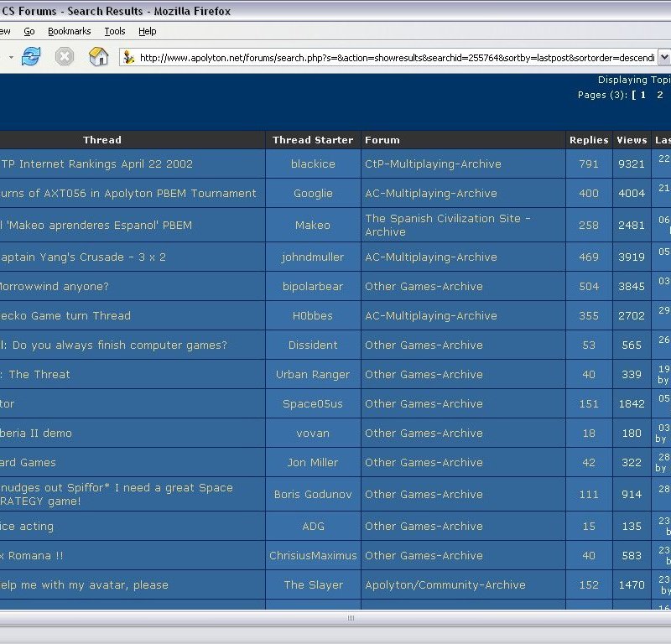Click the horizontal scrollbar at bottom

(x=351, y=618)
